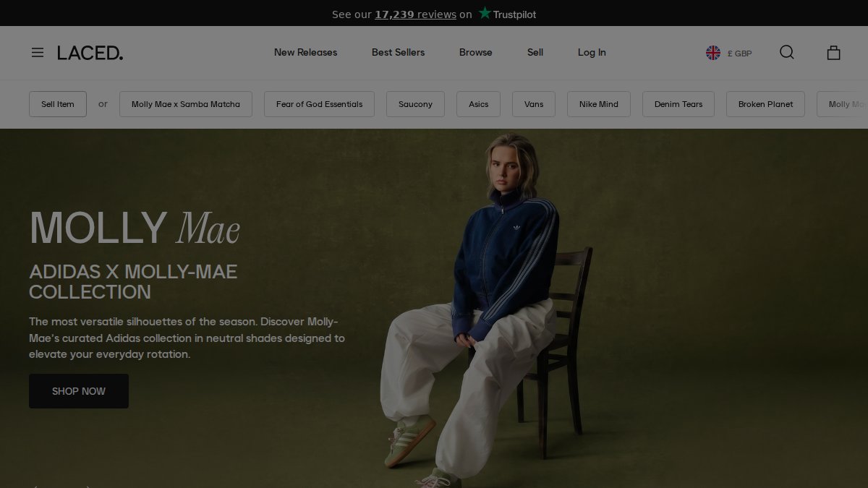Viewport: 868px width, 488px height.
Task: Go to Best Sellers
Action: 398,52
